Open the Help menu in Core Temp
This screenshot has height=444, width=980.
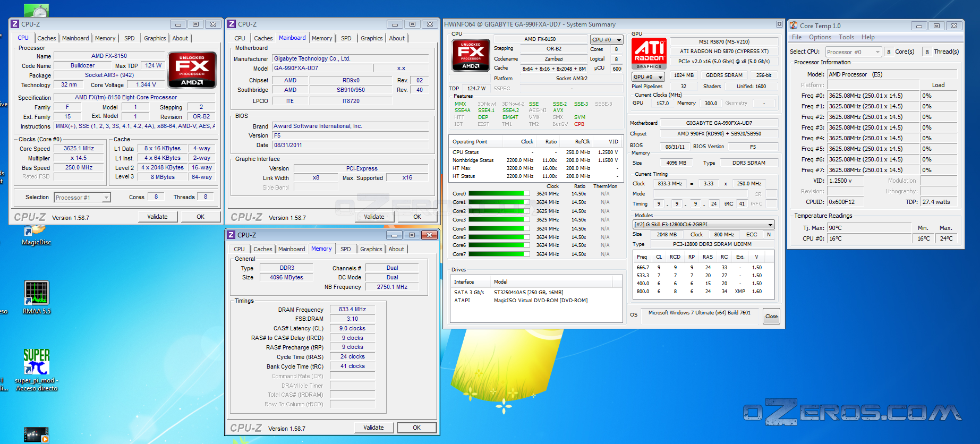[868, 37]
